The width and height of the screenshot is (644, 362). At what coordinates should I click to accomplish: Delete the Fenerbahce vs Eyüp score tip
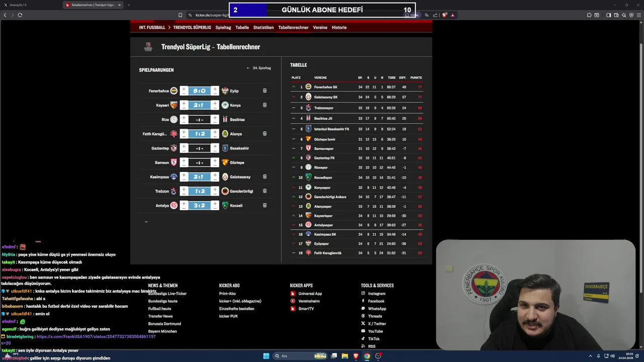265,91
